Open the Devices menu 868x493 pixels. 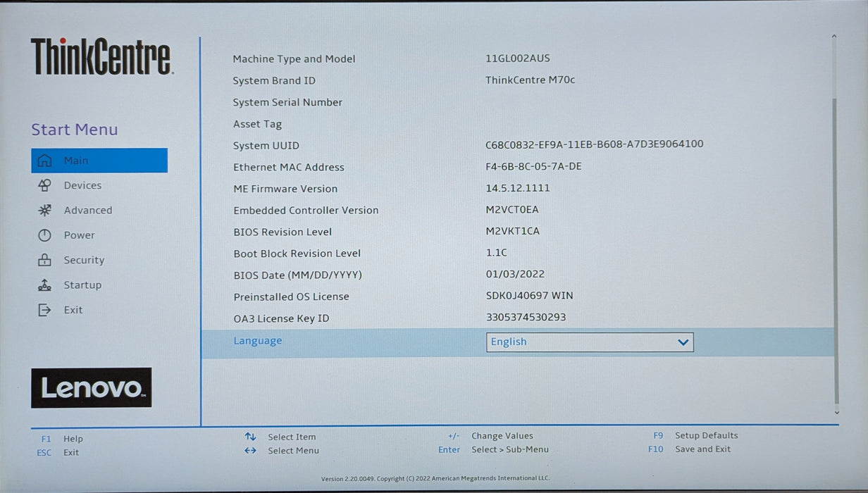pos(82,185)
